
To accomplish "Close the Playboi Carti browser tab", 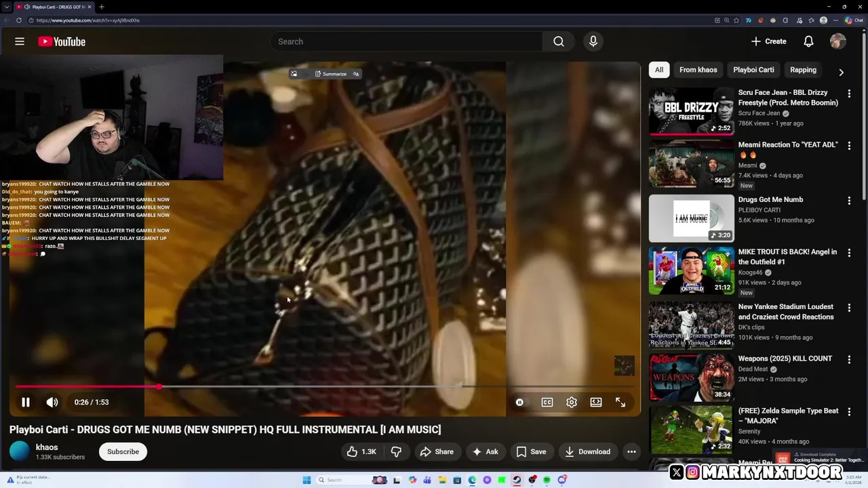I will pos(90,7).
